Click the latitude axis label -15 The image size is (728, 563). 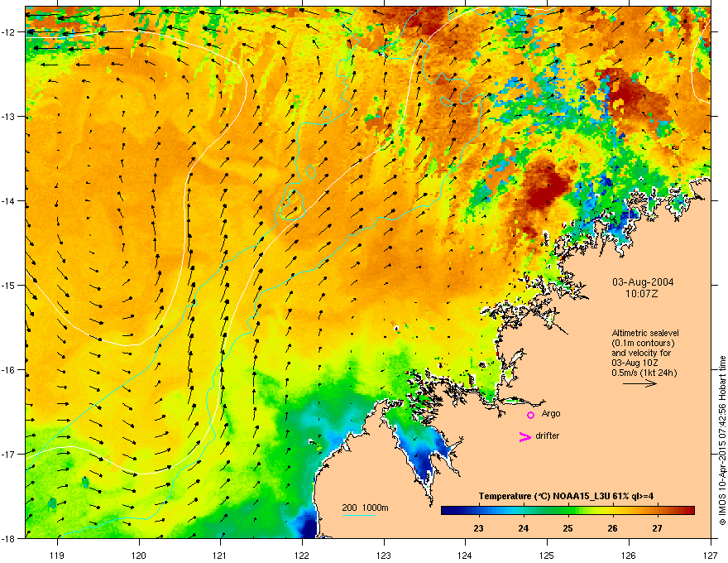point(8,285)
